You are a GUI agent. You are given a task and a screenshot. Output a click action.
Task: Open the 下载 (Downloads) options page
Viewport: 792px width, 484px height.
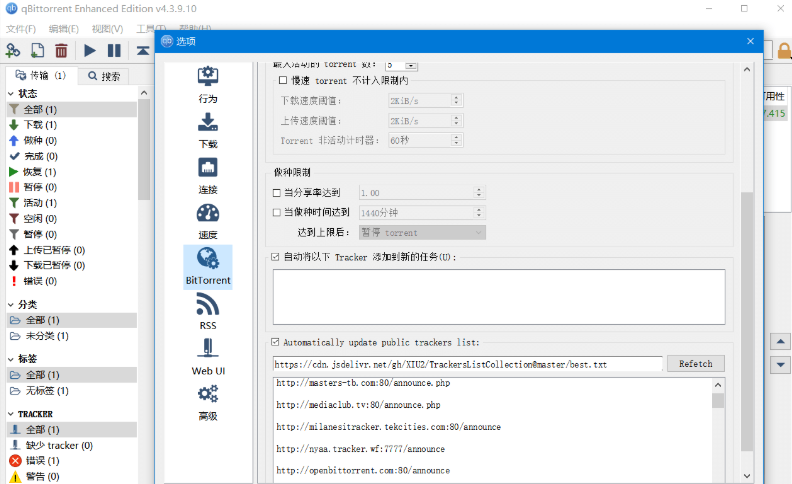click(208, 130)
